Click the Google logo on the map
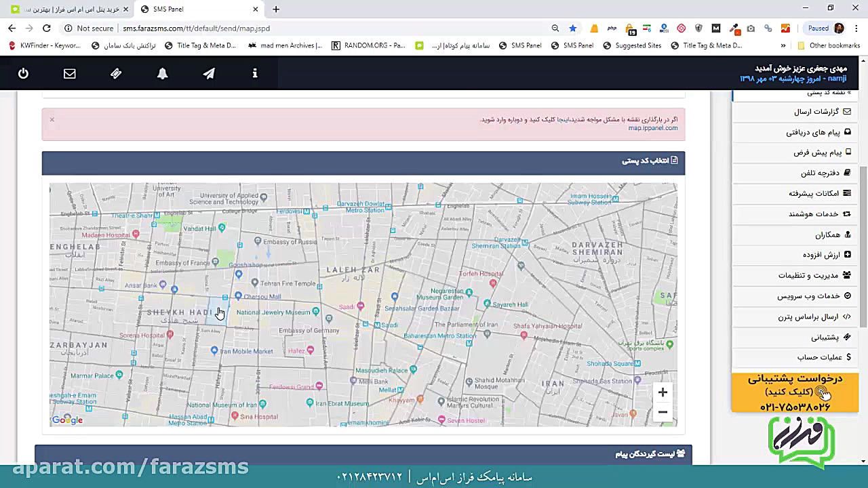 pyautogui.click(x=66, y=420)
